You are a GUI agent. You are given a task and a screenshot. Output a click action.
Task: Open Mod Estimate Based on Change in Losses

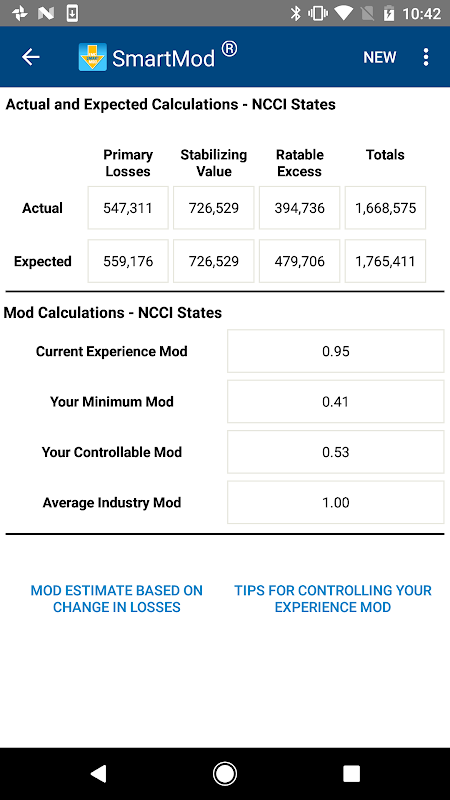pyautogui.click(x=117, y=599)
